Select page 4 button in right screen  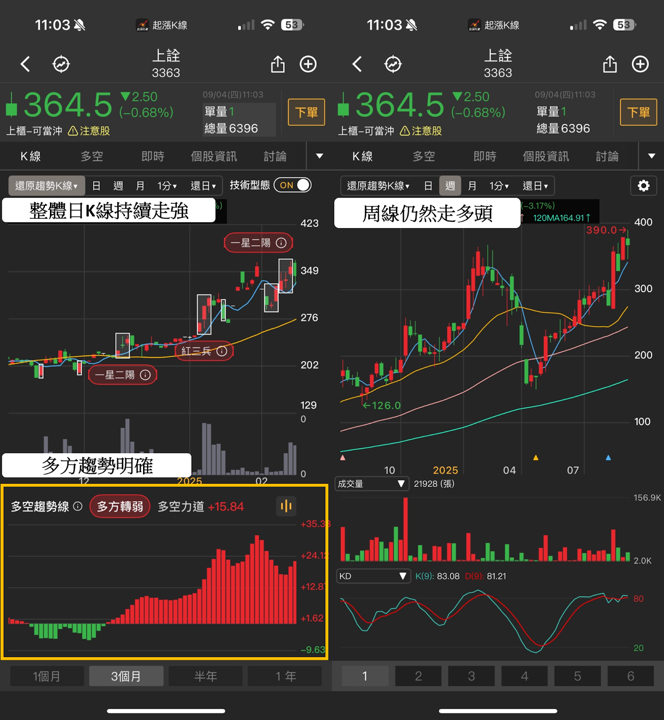pos(524,676)
